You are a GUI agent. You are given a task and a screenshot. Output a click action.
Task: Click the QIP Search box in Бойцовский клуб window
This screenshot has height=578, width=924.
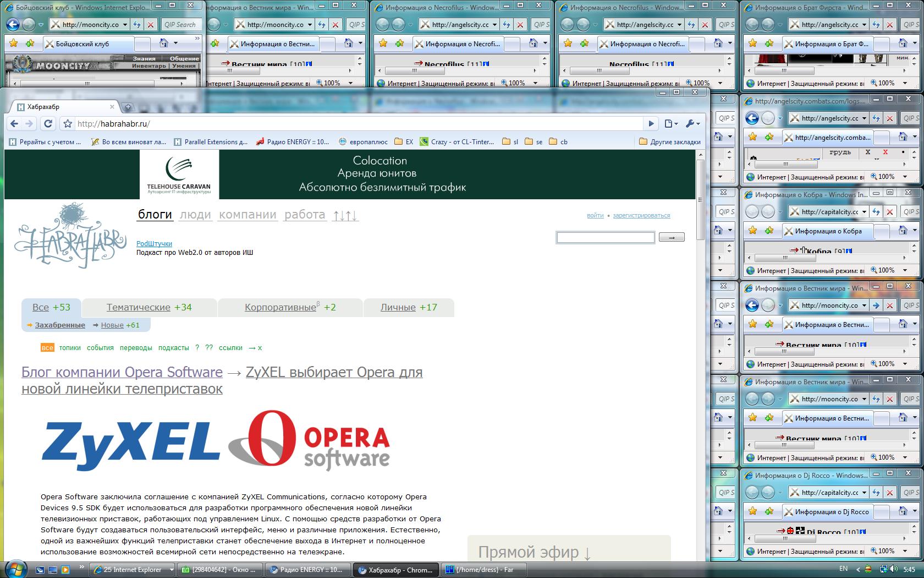(180, 24)
